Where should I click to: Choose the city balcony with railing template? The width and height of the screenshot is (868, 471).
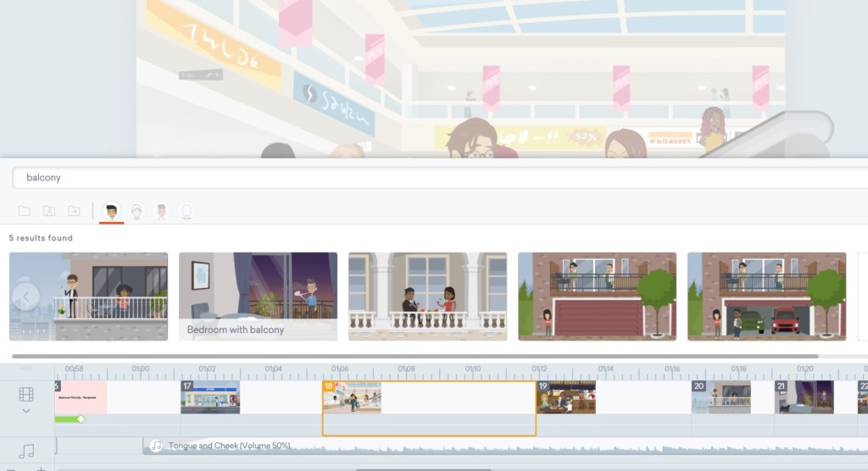[x=88, y=296]
